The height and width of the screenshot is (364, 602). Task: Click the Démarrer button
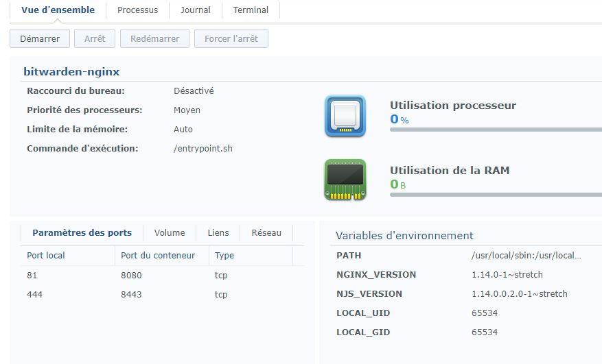(x=40, y=39)
